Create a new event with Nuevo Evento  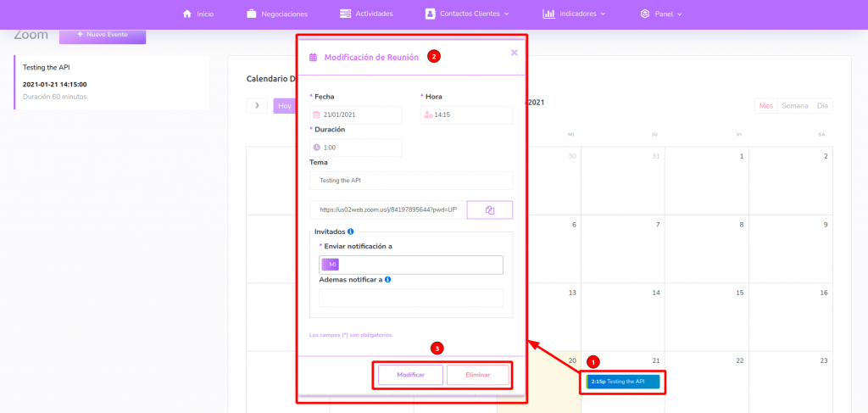coord(103,34)
